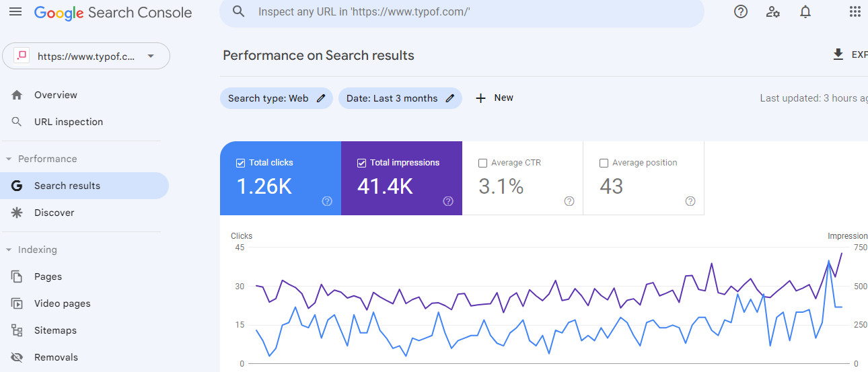The height and width of the screenshot is (372, 868).
Task: Open the notifications bell
Action: [805, 11]
